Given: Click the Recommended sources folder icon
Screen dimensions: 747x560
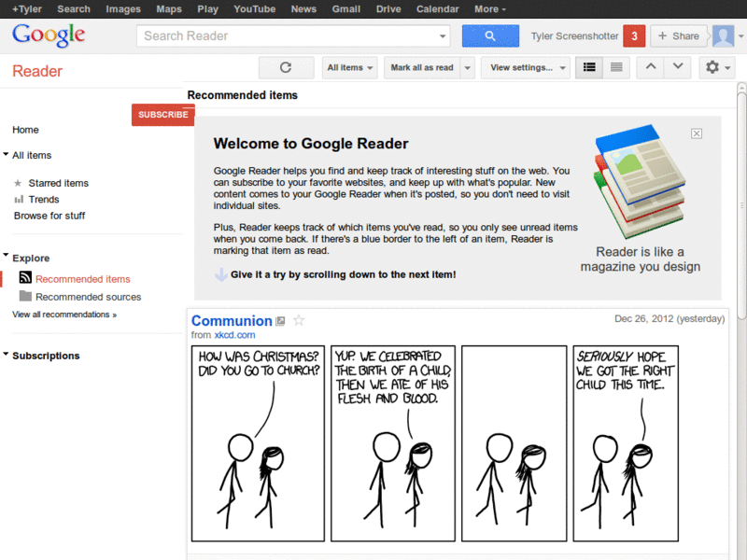Looking at the screenshot, I should coord(25,296).
